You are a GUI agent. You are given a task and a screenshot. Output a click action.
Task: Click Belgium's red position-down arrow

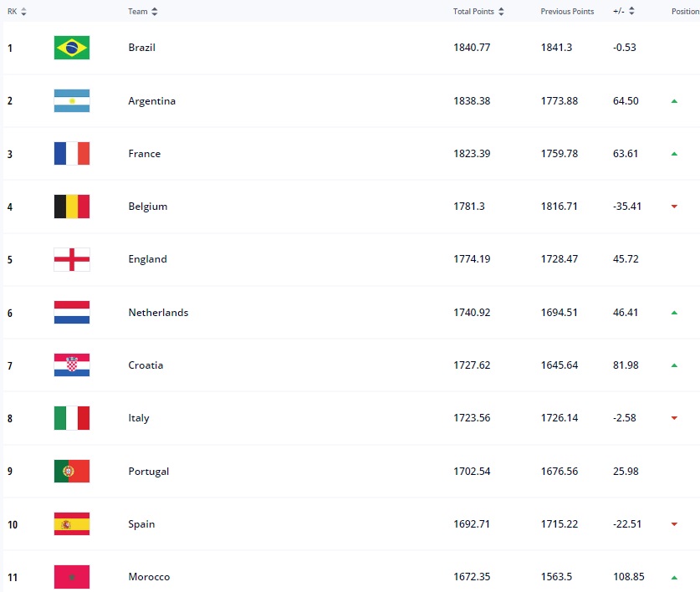point(674,207)
